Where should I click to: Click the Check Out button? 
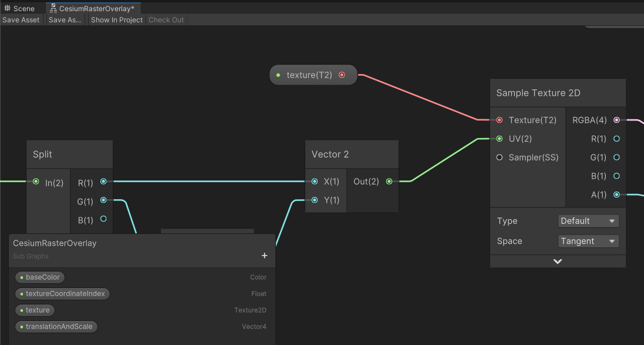pyautogui.click(x=166, y=20)
